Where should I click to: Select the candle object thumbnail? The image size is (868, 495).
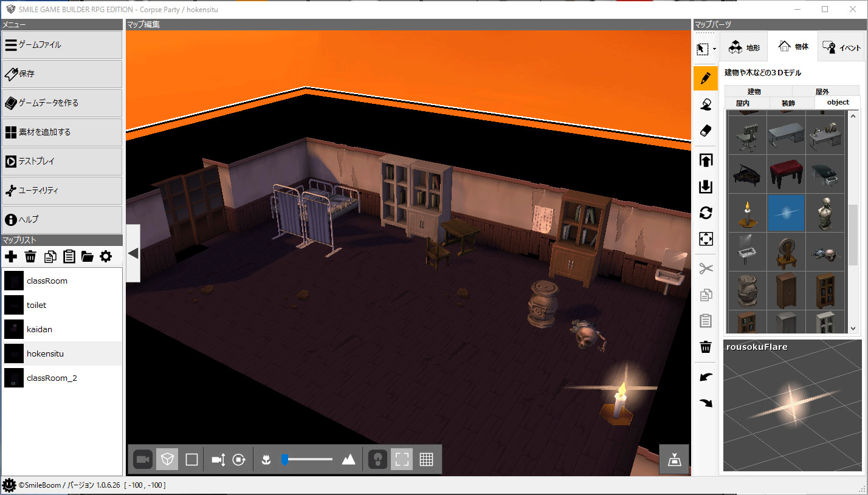click(x=748, y=213)
